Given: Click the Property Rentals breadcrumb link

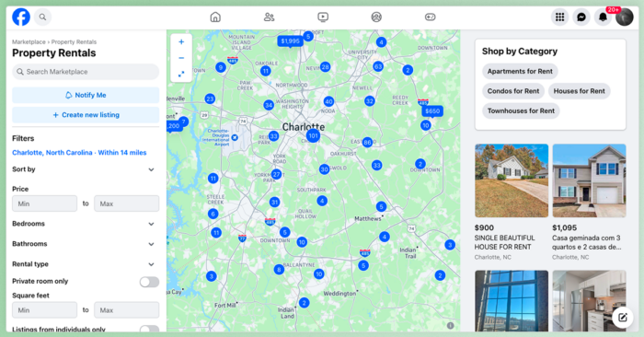Looking at the screenshot, I should click(x=74, y=42).
